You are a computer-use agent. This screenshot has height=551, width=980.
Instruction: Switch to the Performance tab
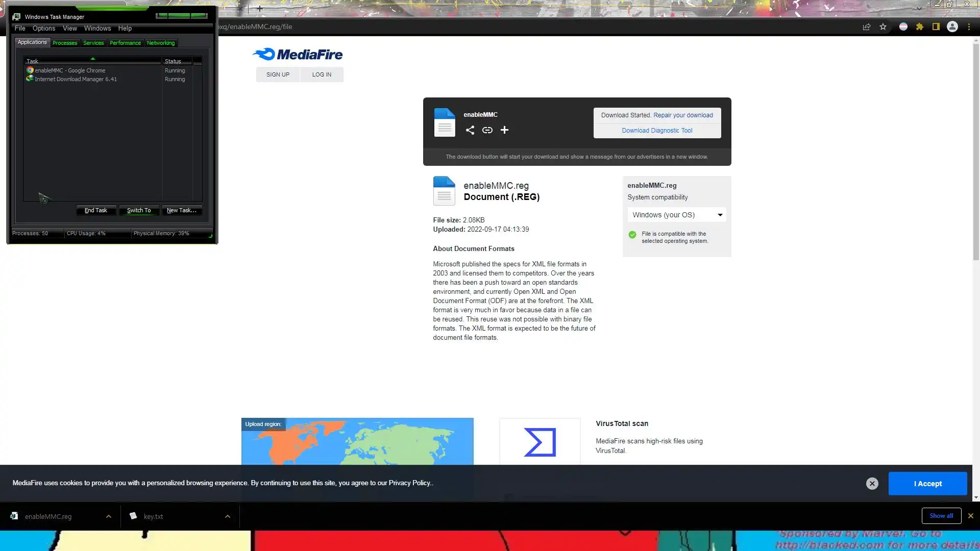(125, 43)
